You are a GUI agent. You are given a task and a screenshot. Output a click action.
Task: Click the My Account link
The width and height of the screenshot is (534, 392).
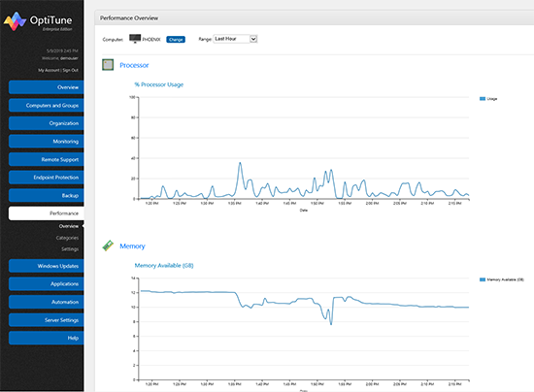pos(49,70)
